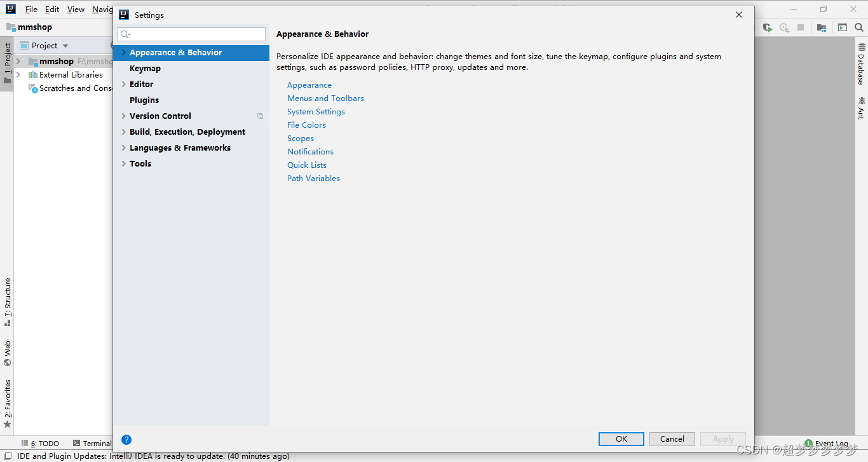Viewport: 868px width, 462px height.
Task: Click the External Libraries bars icon
Action: (x=33, y=74)
